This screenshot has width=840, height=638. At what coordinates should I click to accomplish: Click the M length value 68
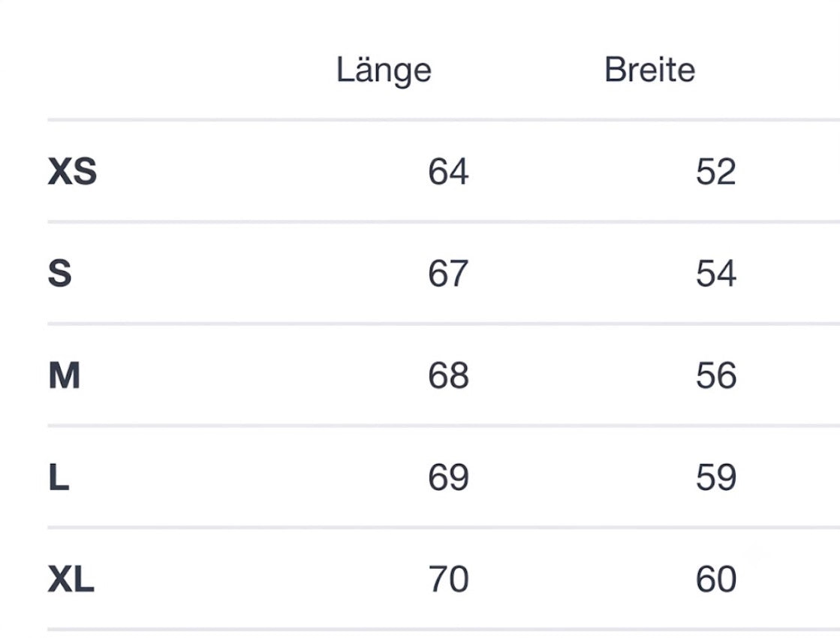(x=448, y=375)
